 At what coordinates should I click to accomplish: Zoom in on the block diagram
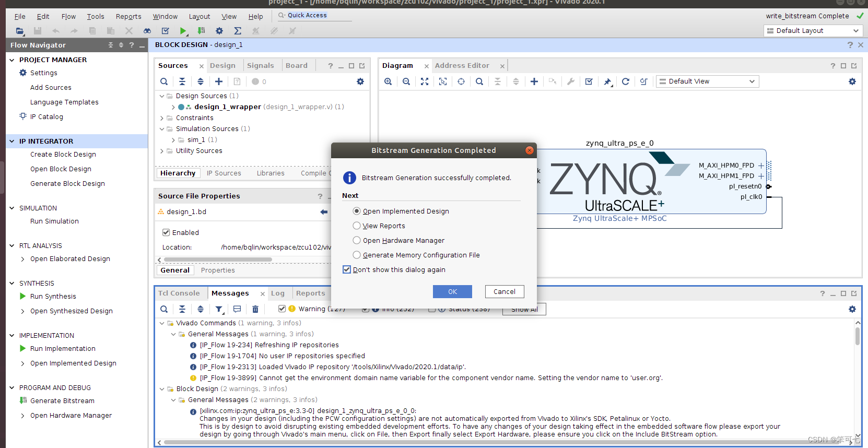point(388,81)
